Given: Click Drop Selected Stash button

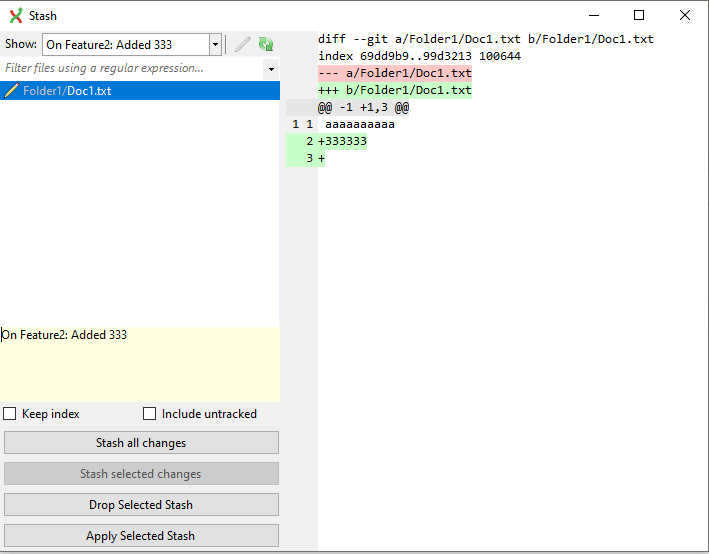Looking at the screenshot, I should [141, 505].
